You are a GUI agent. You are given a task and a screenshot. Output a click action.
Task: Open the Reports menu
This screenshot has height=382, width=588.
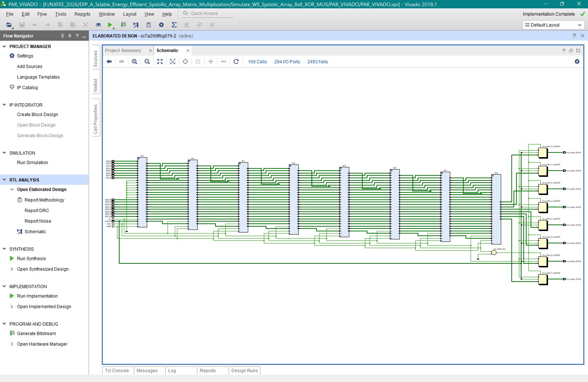coord(82,14)
